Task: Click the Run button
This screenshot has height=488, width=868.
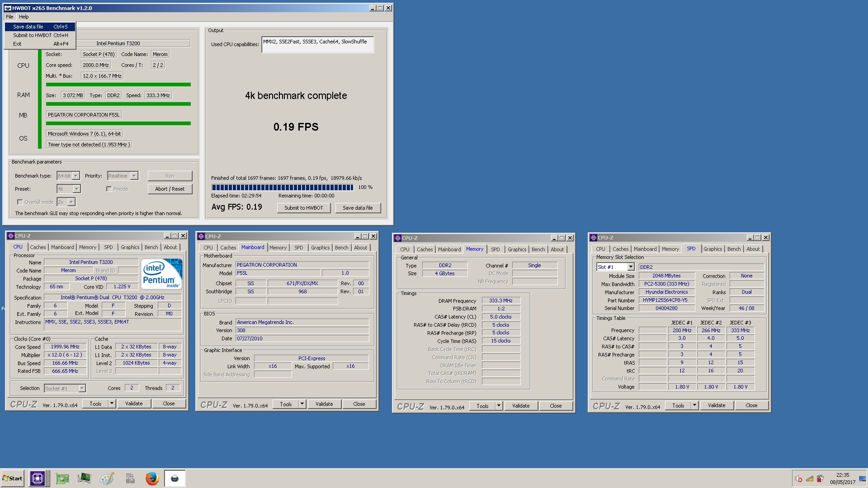Action: click(x=170, y=176)
